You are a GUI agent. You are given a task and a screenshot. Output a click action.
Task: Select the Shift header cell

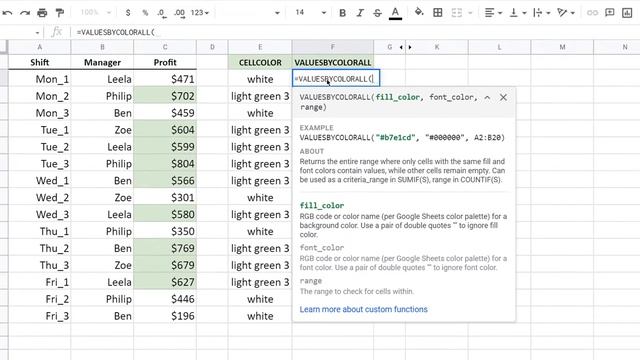40,62
